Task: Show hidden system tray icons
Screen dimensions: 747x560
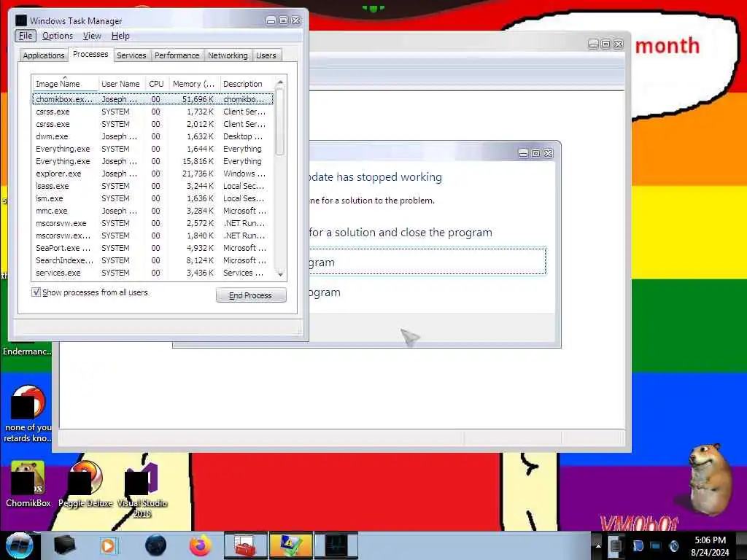Action: (x=598, y=545)
